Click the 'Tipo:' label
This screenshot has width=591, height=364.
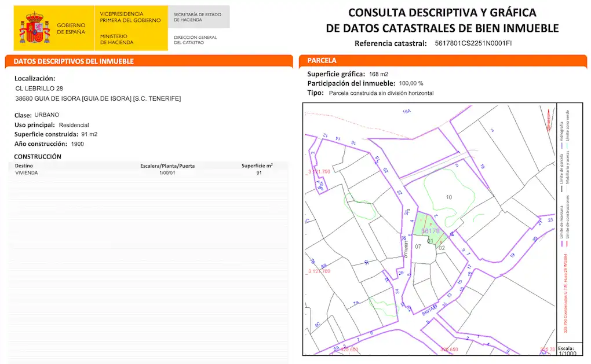tap(315, 93)
